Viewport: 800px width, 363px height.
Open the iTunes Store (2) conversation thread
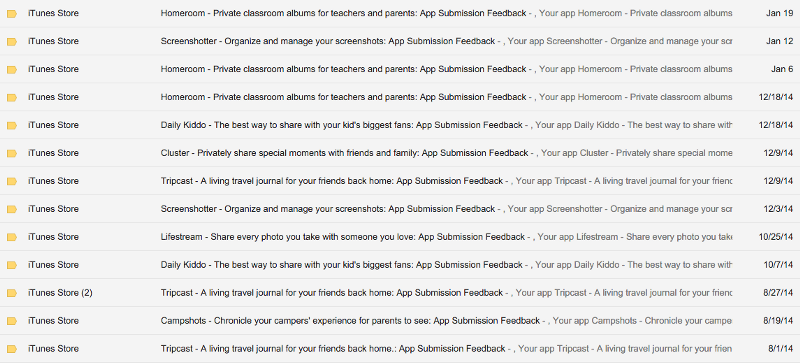(x=400, y=293)
